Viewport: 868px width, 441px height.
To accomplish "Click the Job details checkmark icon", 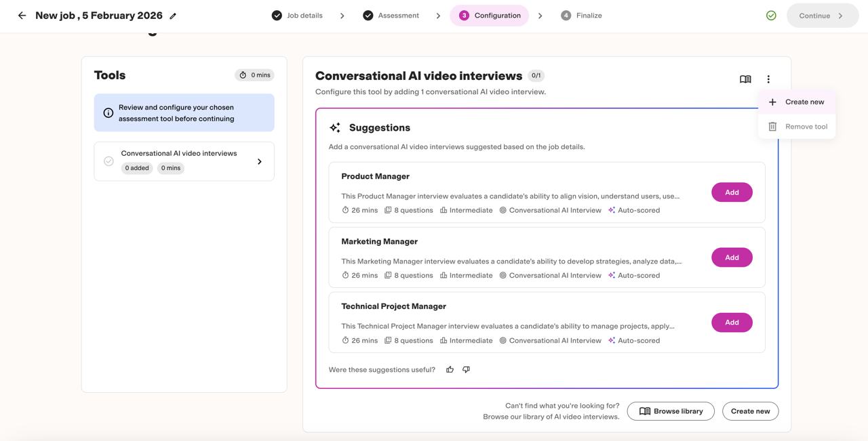I will coord(277,16).
